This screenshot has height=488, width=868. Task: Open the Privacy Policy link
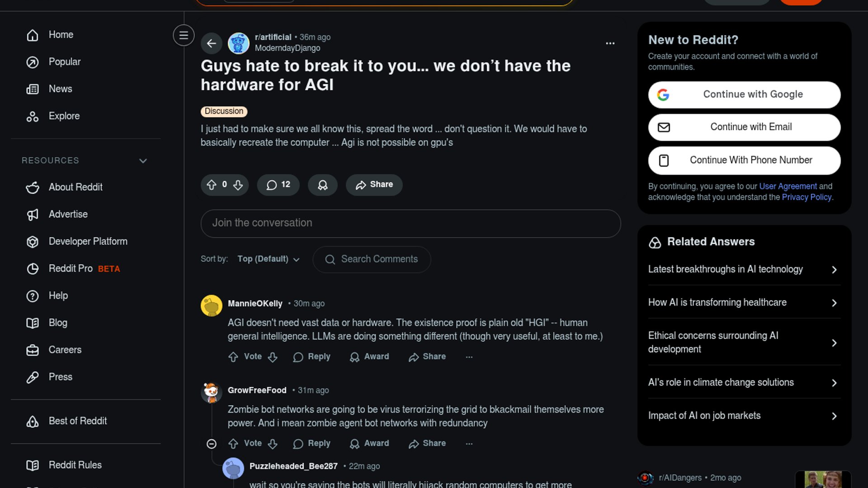(807, 197)
